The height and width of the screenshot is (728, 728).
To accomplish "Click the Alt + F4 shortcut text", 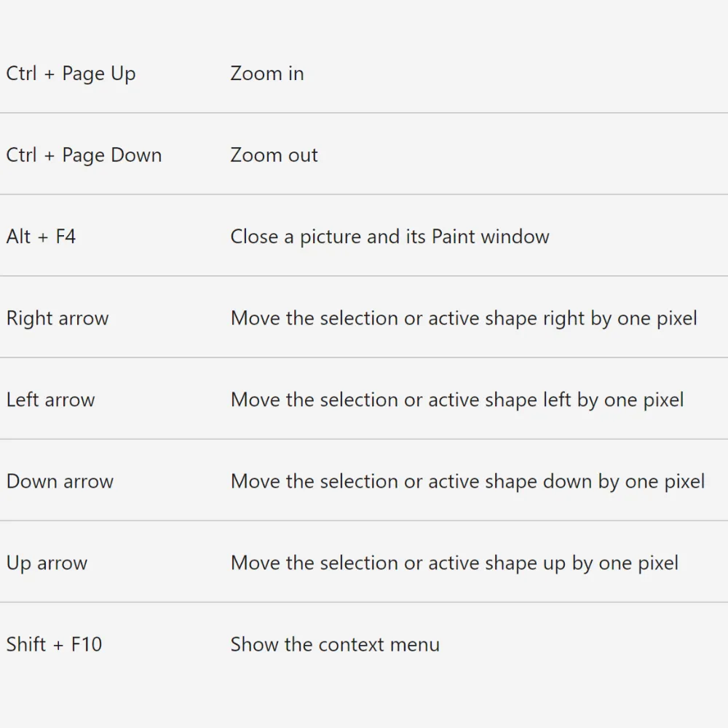I will coord(41,237).
